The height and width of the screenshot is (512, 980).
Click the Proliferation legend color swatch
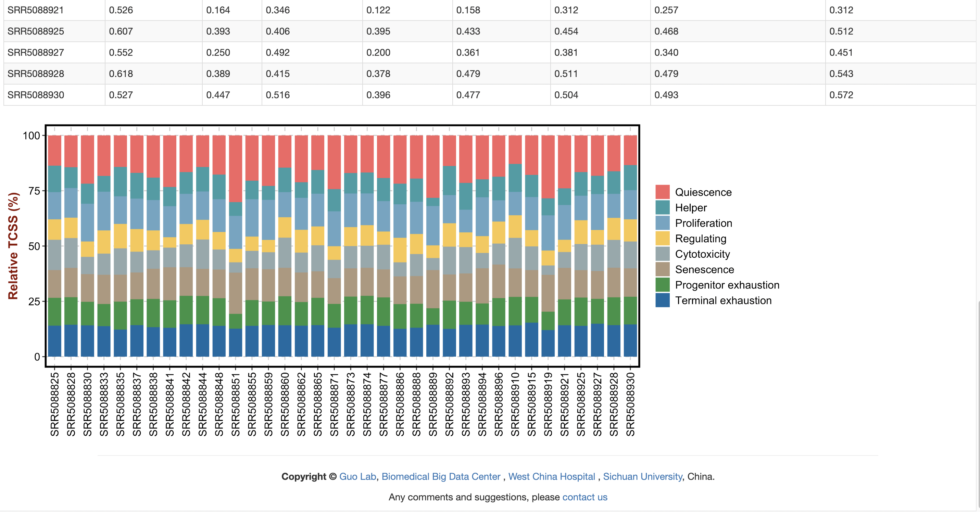tap(662, 223)
